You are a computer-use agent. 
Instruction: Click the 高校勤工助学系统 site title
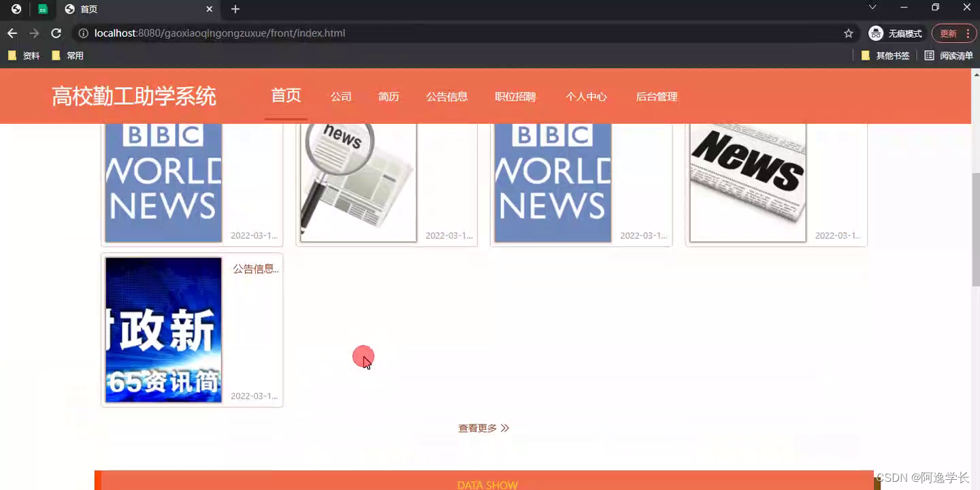pos(134,97)
